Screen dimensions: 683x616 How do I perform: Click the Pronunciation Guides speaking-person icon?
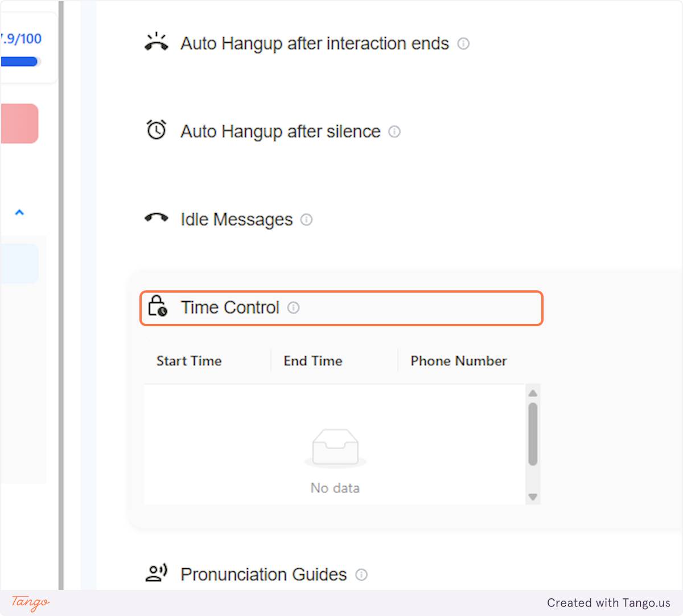coord(156,573)
